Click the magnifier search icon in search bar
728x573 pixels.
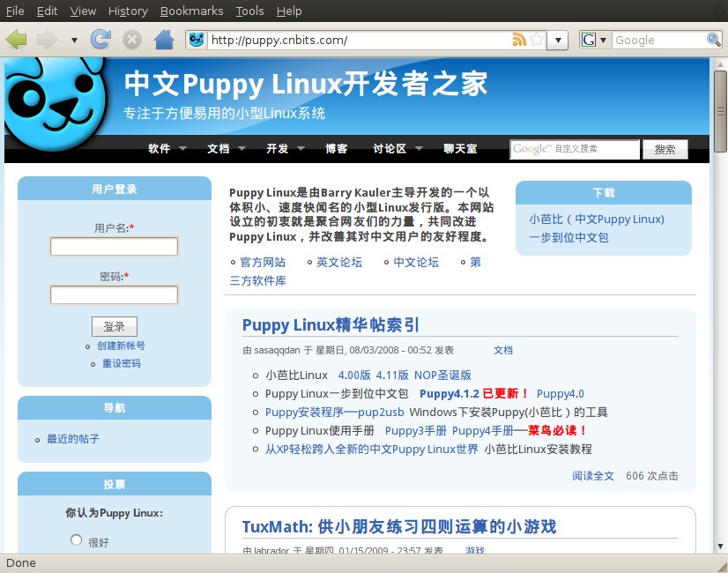point(713,40)
